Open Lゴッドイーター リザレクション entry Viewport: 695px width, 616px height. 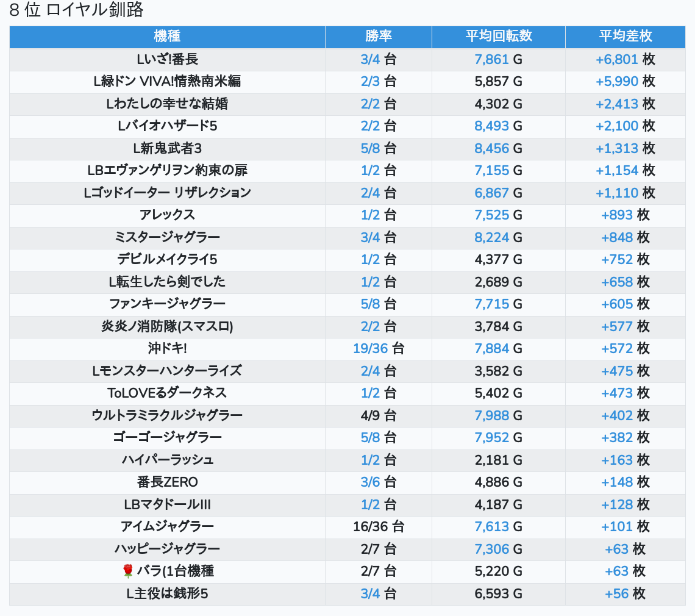point(167,193)
